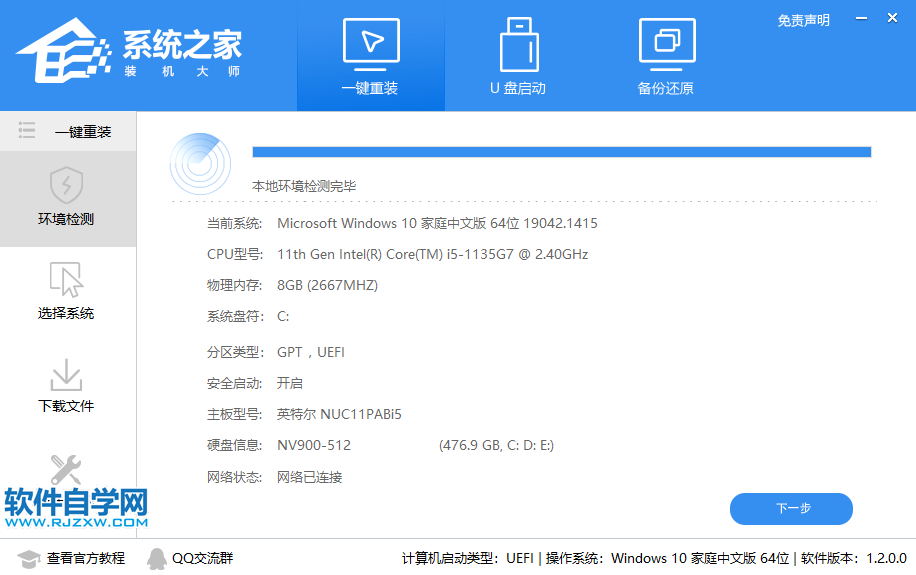
Task: Click the 计算机启动类型 UEFI status text
Action: [x=468, y=559]
